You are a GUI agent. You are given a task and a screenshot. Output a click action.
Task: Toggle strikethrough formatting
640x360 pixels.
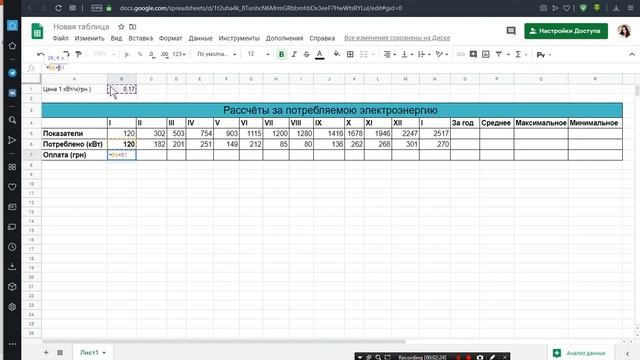point(307,54)
